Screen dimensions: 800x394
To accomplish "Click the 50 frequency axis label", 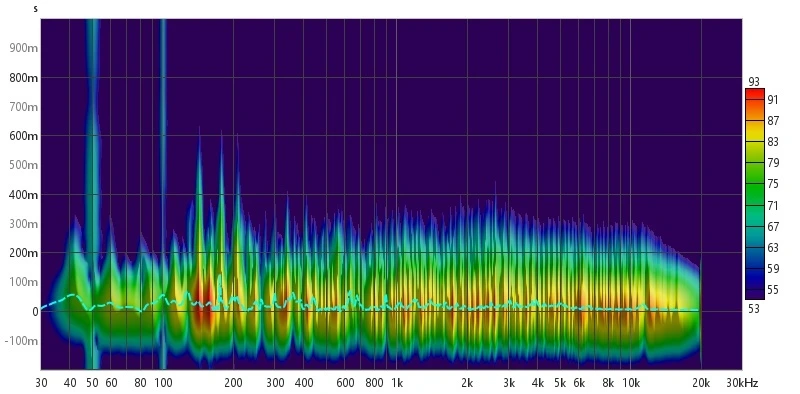I will click(x=92, y=383).
